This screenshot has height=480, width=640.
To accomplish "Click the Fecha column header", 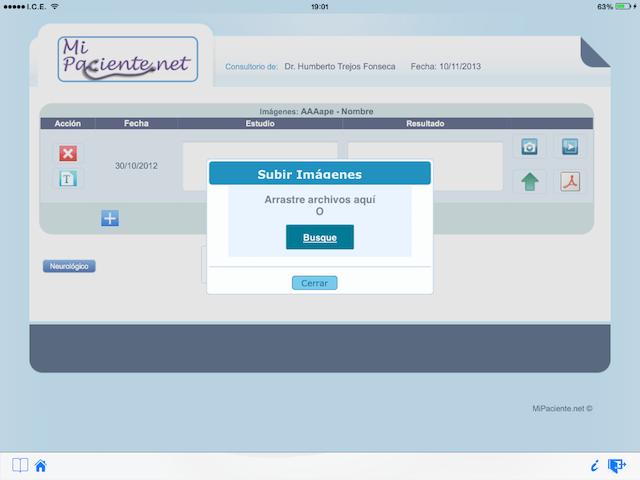I will [x=137, y=124].
